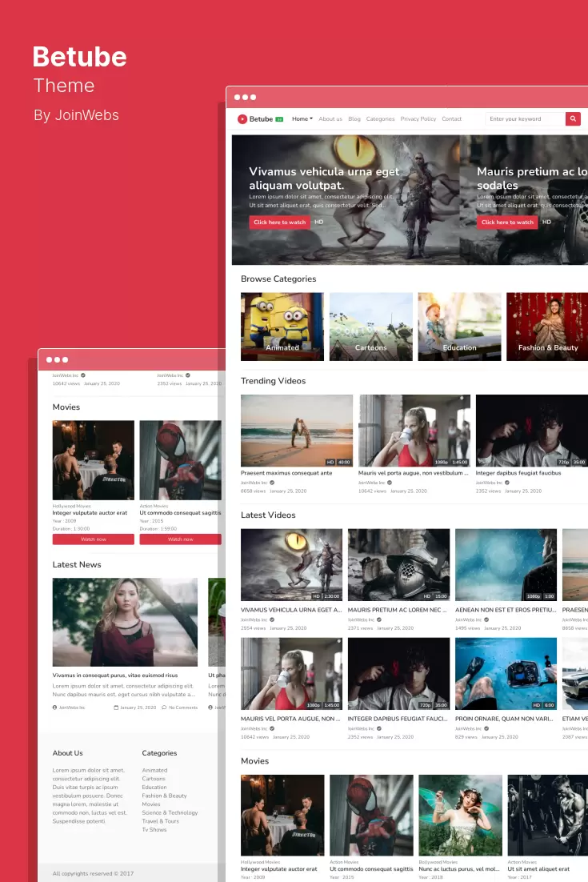
Task: Open Fashion & Beauty in footer Categories
Action: (x=164, y=796)
